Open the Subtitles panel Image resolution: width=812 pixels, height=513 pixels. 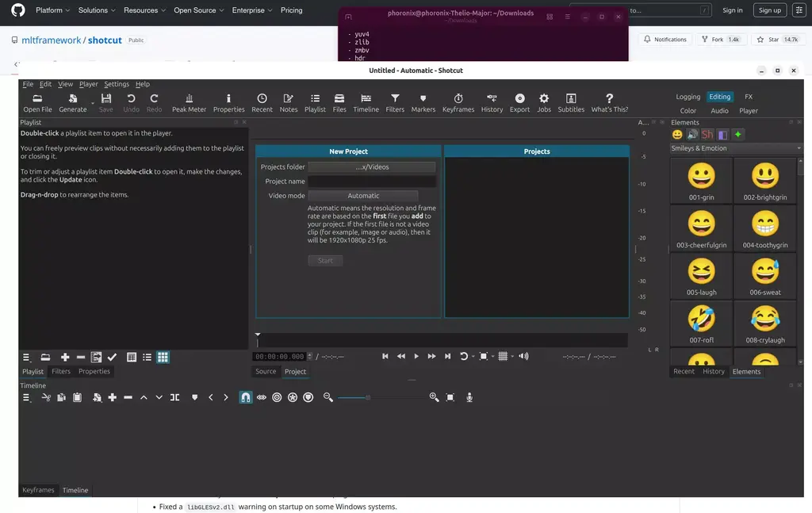[x=571, y=102]
